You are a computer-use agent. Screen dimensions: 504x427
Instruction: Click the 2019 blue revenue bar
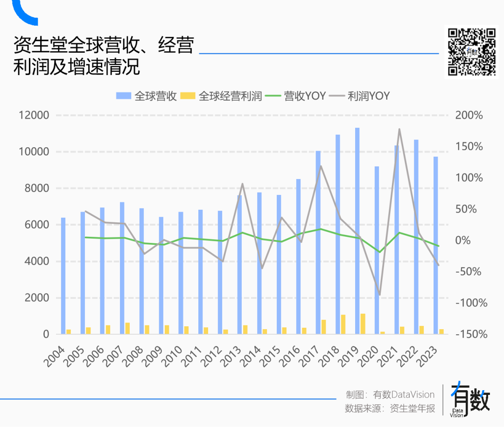coord(357,231)
